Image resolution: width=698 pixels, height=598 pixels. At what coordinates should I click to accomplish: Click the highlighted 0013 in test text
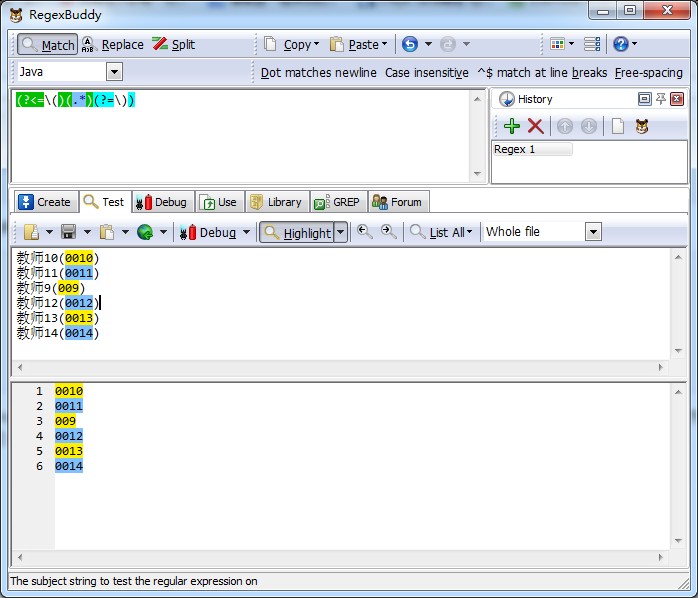click(x=79, y=318)
